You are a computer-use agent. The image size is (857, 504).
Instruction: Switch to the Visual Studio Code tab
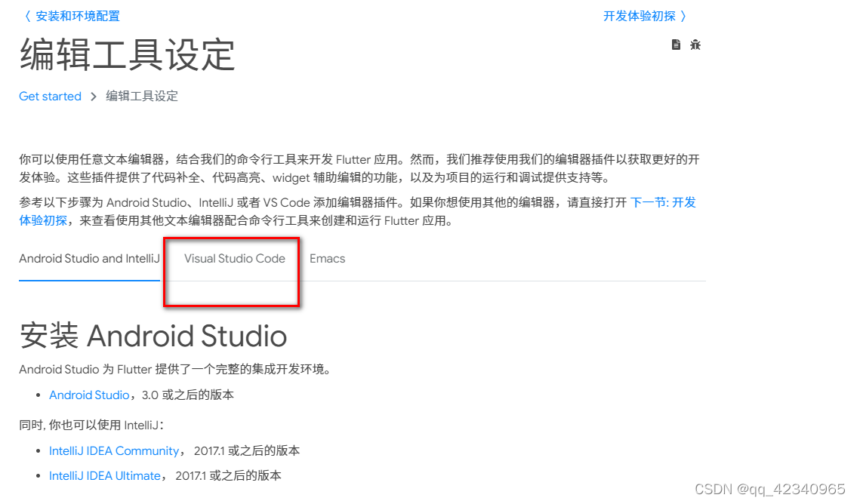point(235,259)
